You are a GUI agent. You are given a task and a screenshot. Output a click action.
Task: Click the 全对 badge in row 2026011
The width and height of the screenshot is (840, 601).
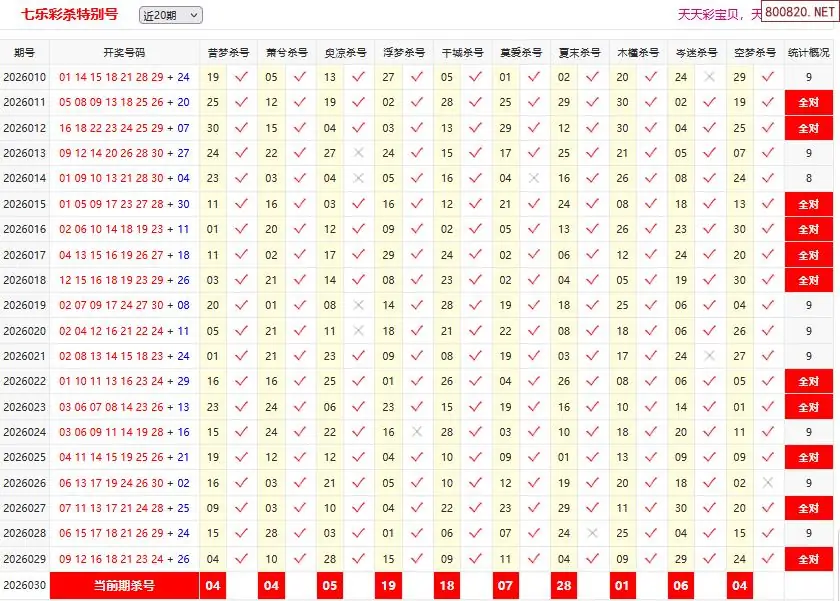click(808, 102)
